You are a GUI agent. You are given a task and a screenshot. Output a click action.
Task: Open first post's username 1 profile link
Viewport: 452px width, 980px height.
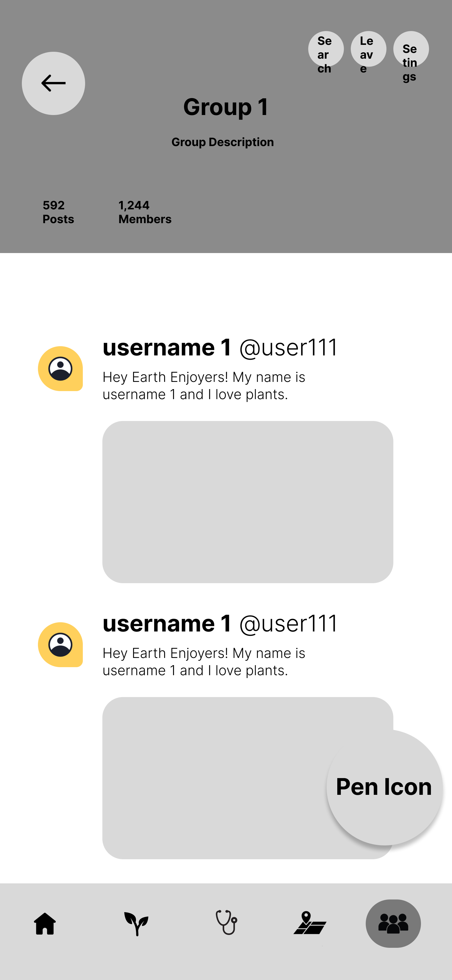pyautogui.click(x=167, y=347)
